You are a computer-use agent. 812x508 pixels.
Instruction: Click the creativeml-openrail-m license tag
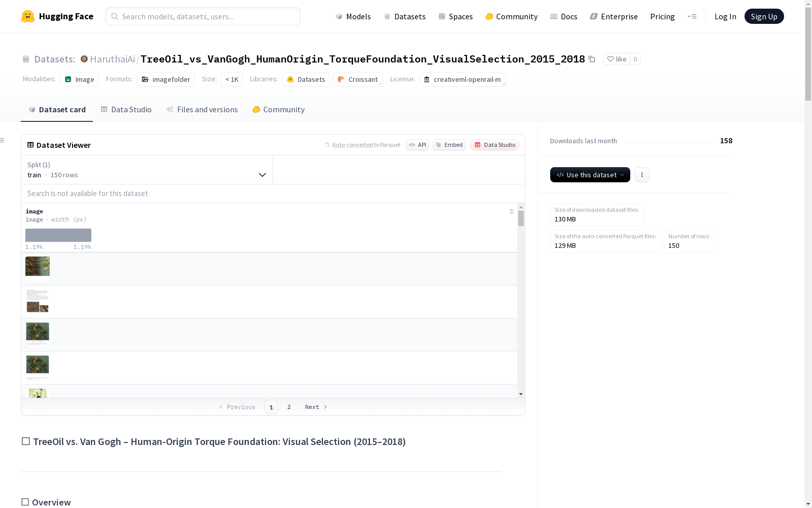(462, 79)
